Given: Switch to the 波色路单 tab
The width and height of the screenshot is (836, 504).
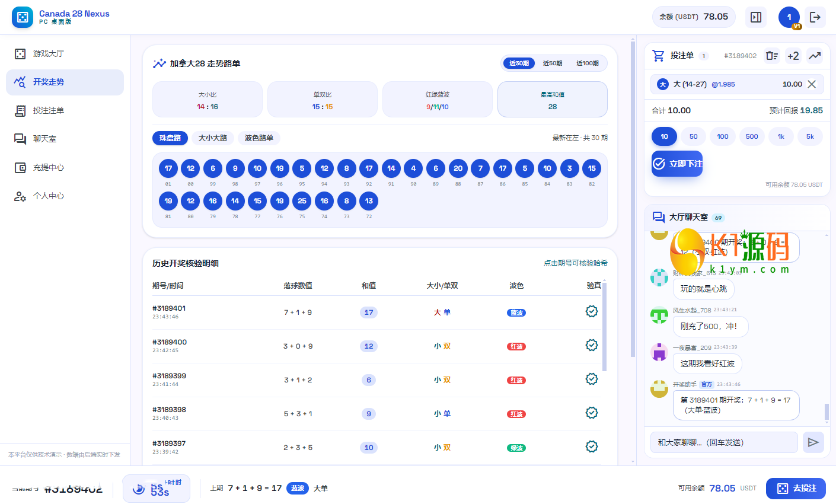Looking at the screenshot, I should point(259,138).
